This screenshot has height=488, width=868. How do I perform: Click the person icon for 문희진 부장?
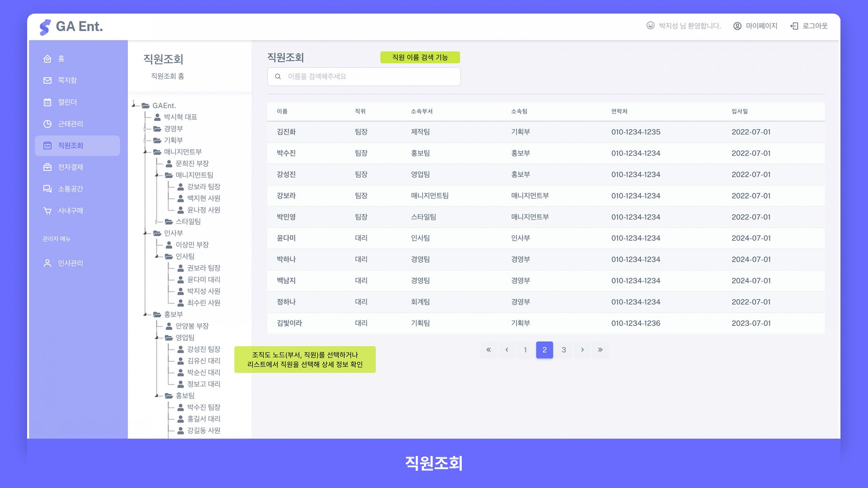click(169, 164)
